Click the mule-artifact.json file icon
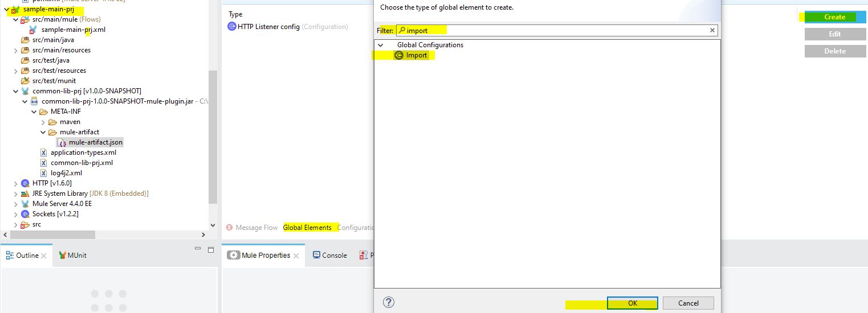The height and width of the screenshot is (313, 868). click(62, 142)
